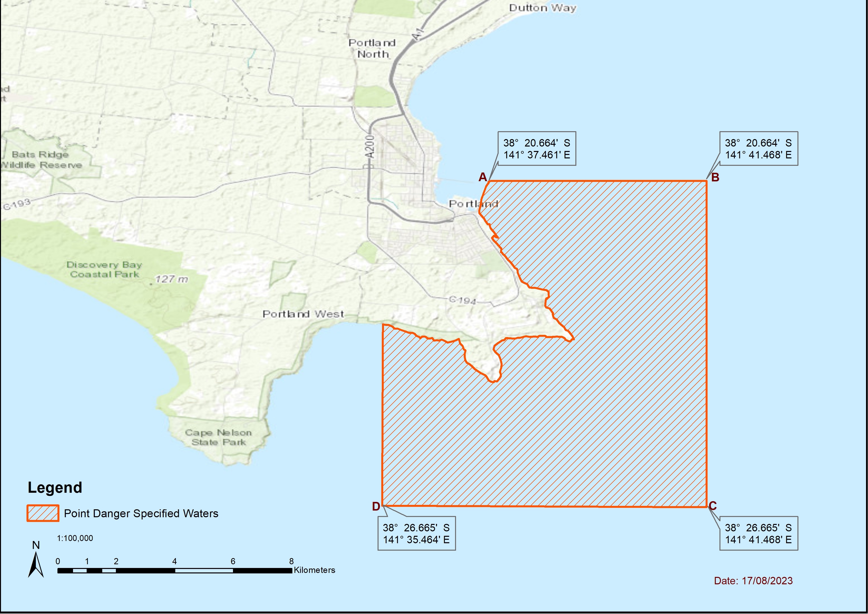Click the Point Danger Specified Waters label
This screenshot has width=868, height=614.
pyautogui.click(x=141, y=514)
